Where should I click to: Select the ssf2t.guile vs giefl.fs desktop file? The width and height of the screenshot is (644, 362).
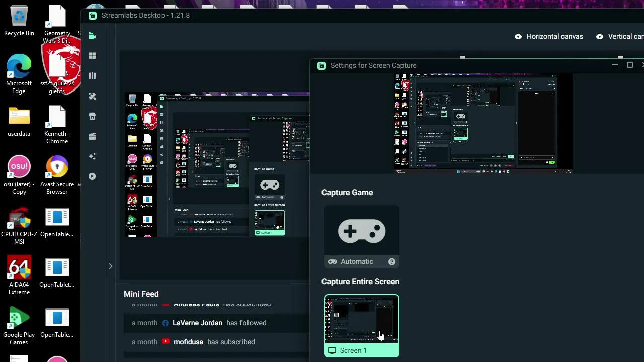57,74
